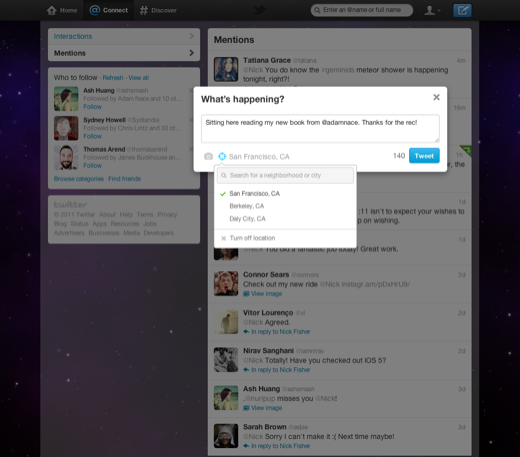Open Nirav Sanghani's avatar
This screenshot has height=457, width=520.
(x=226, y=360)
